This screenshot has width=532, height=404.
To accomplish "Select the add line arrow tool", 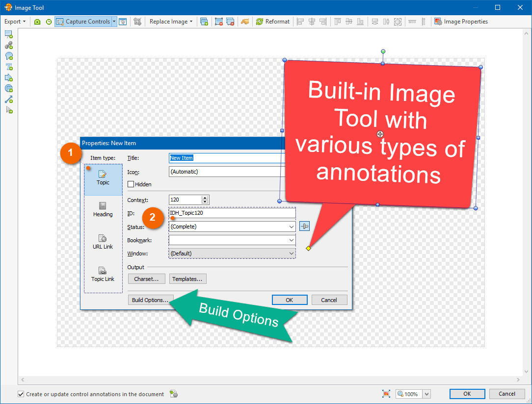I will (8, 100).
